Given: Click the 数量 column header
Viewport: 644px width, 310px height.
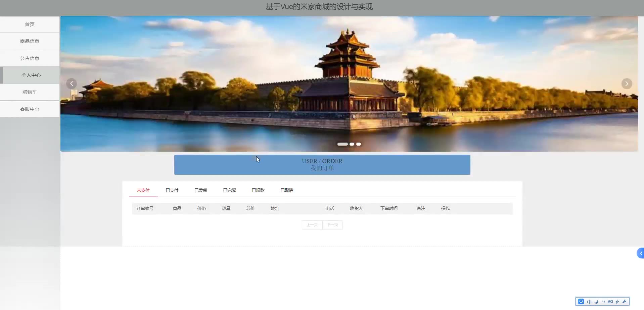Looking at the screenshot, I should 226,208.
